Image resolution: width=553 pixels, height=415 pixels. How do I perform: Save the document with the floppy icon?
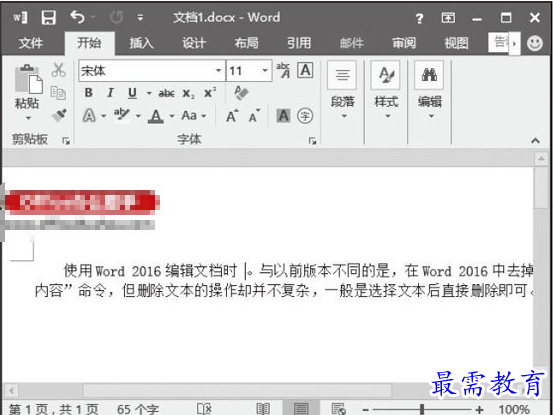click(48, 17)
